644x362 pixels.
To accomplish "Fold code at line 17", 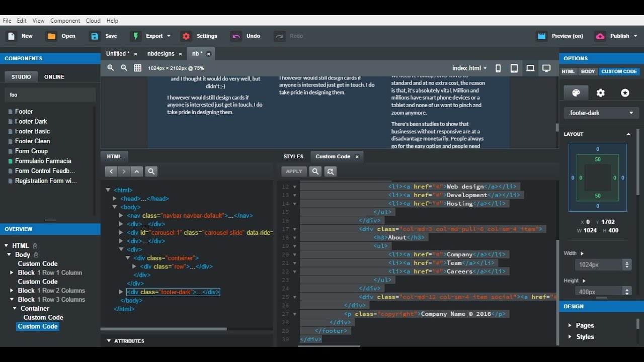I will 295,229.
